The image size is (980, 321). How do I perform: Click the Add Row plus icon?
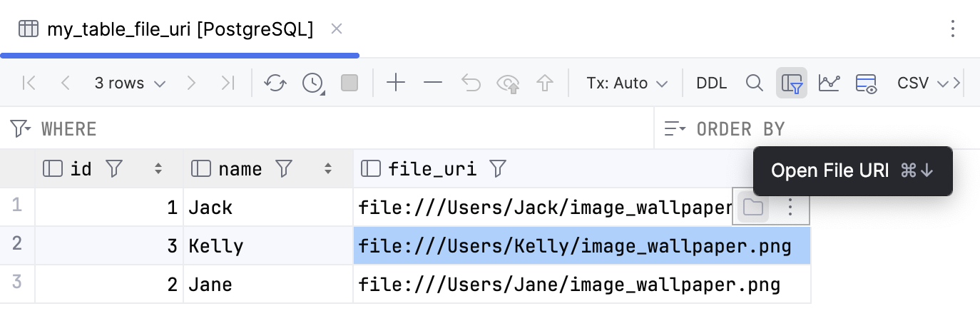pyautogui.click(x=396, y=83)
